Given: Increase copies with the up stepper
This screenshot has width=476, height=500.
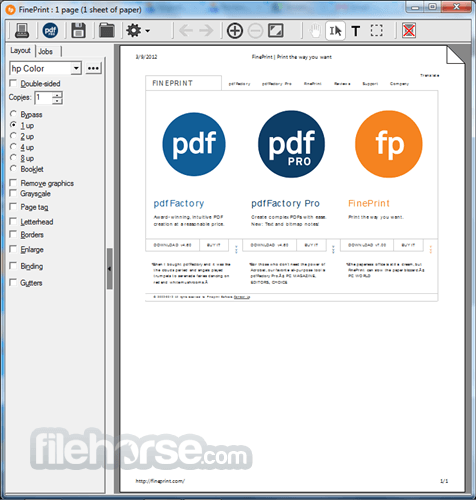Looking at the screenshot, I should tap(57, 95).
